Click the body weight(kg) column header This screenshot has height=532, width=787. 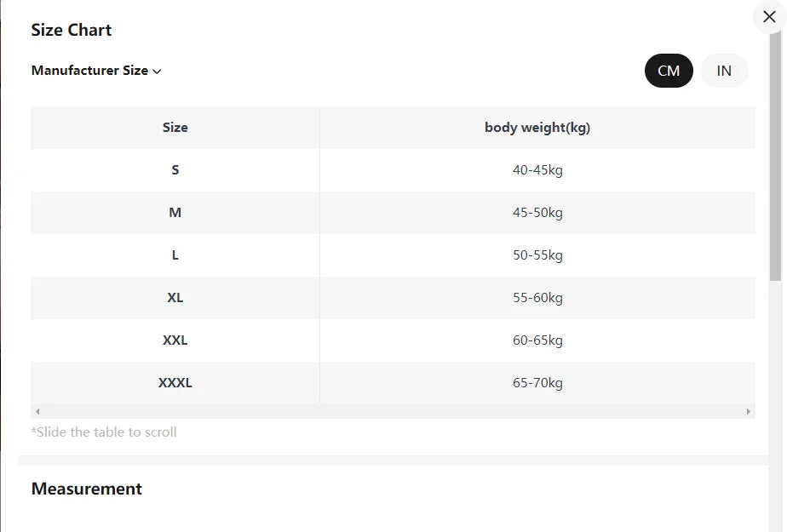537,128
